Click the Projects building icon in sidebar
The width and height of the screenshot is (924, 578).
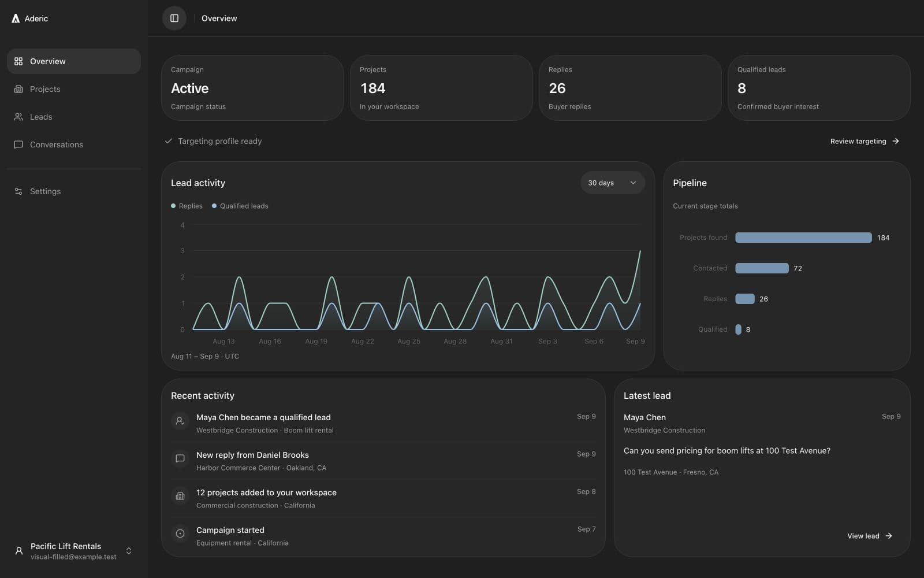[18, 89]
